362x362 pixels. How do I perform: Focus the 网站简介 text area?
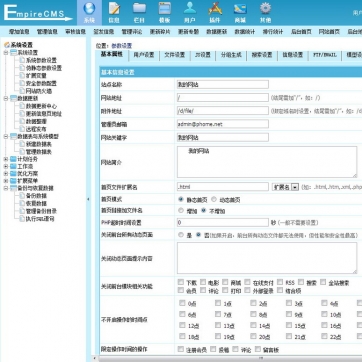267,162
